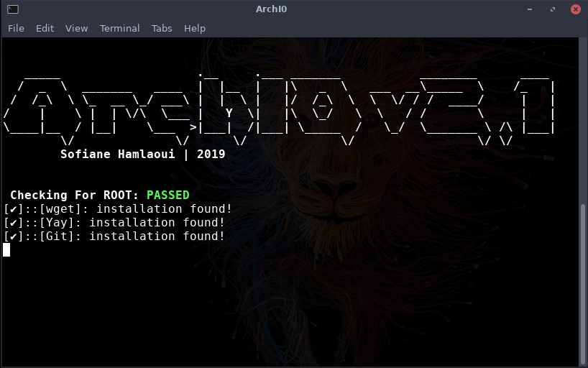Open the Tabs menu
Viewport: 588px width, 368px height.
point(162,29)
